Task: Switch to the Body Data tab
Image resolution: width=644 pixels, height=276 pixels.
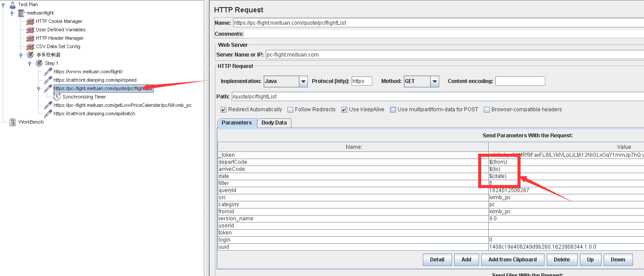Action: tap(274, 123)
